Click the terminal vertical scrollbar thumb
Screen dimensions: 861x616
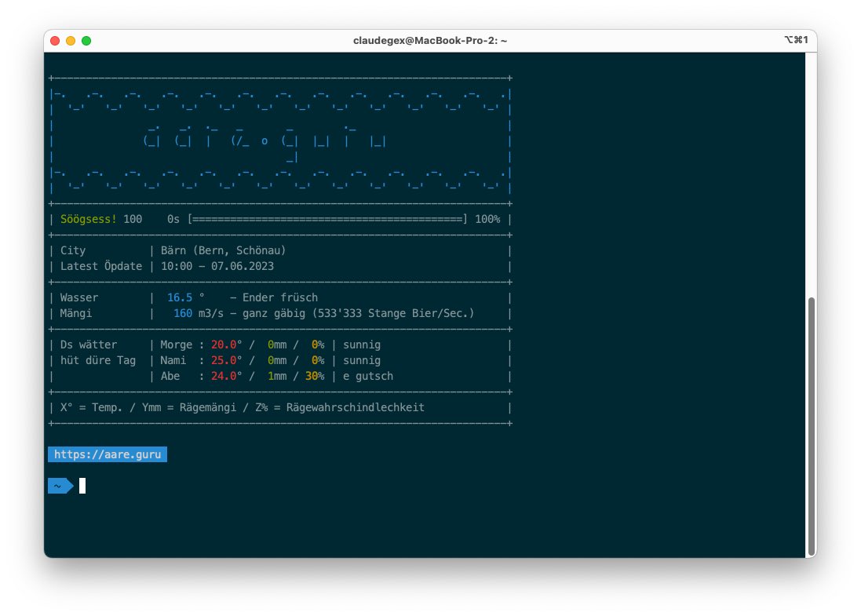click(x=811, y=427)
